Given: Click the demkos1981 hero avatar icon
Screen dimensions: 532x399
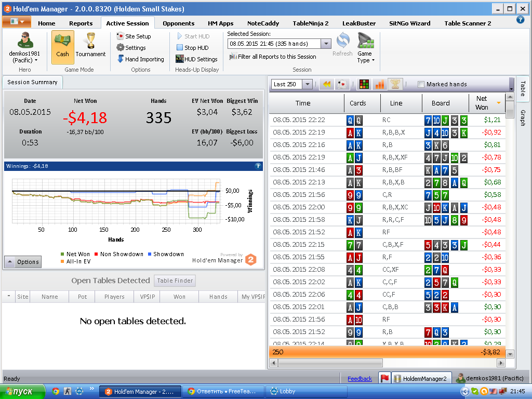Looking at the screenshot, I should tap(25, 40).
